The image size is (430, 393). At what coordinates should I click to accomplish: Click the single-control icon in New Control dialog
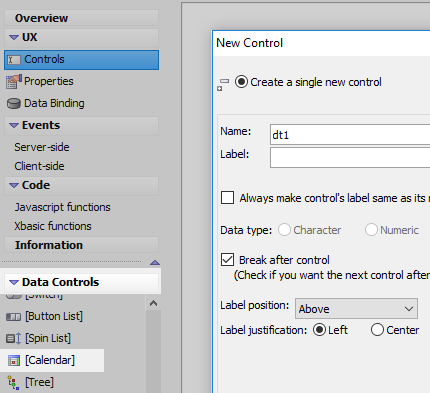click(x=223, y=84)
